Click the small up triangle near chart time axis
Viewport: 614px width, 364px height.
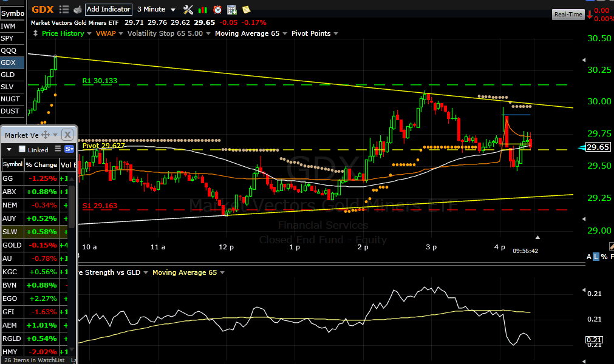537,237
